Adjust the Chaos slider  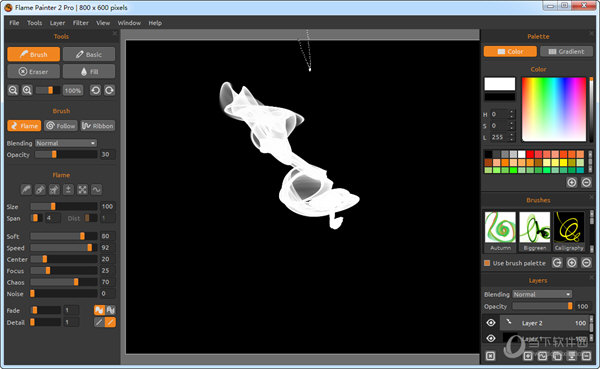(x=64, y=282)
